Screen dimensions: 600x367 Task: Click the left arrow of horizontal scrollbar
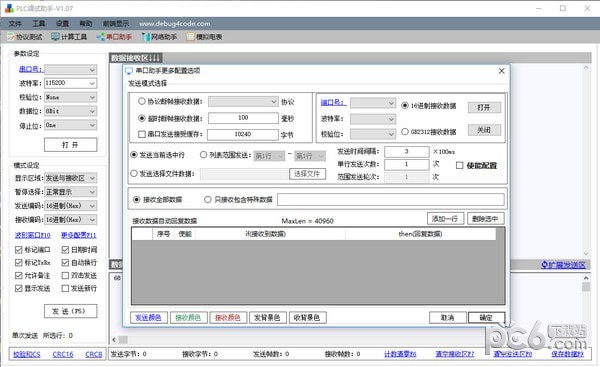pos(114,340)
